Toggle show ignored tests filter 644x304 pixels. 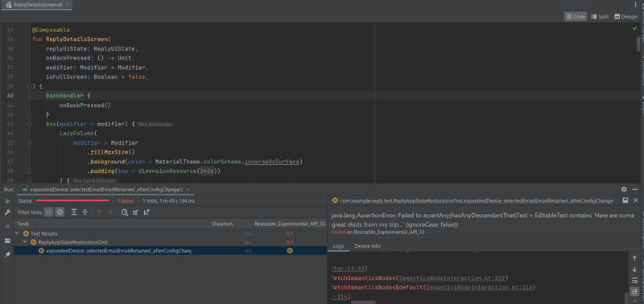pos(60,212)
